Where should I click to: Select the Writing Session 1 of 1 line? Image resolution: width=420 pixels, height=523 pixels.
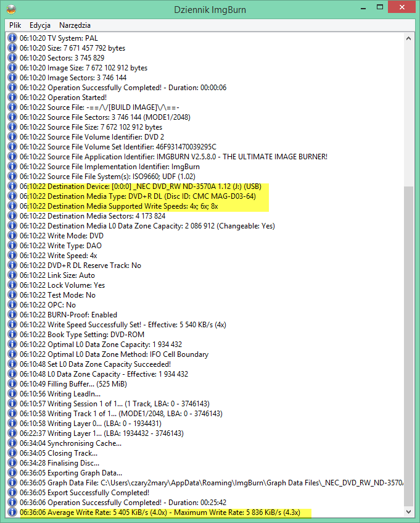(115, 404)
